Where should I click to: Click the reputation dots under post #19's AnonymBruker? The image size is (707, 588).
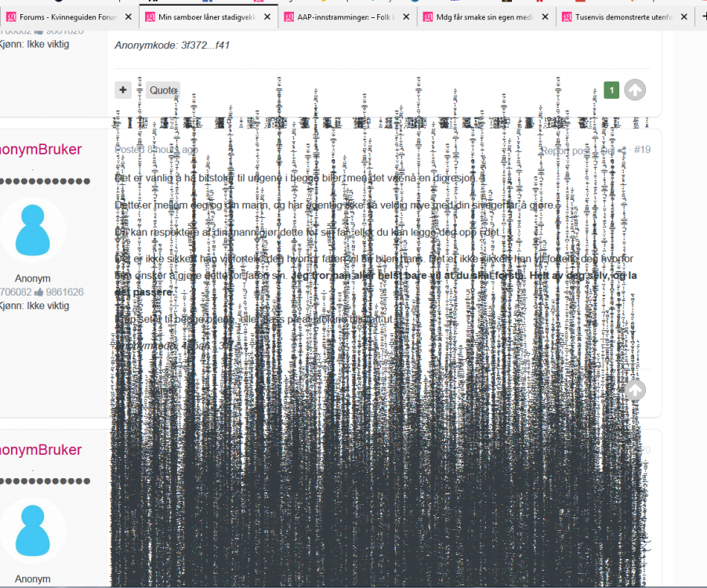tap(45, 181)
